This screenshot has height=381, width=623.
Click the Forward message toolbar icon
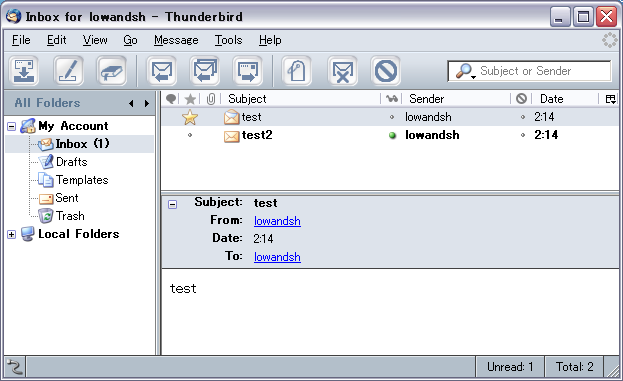pyautogui.click(x=248, y=71)
